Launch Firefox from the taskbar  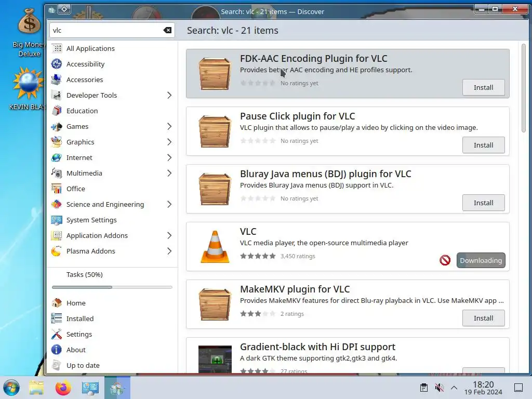tap(63, 388)
